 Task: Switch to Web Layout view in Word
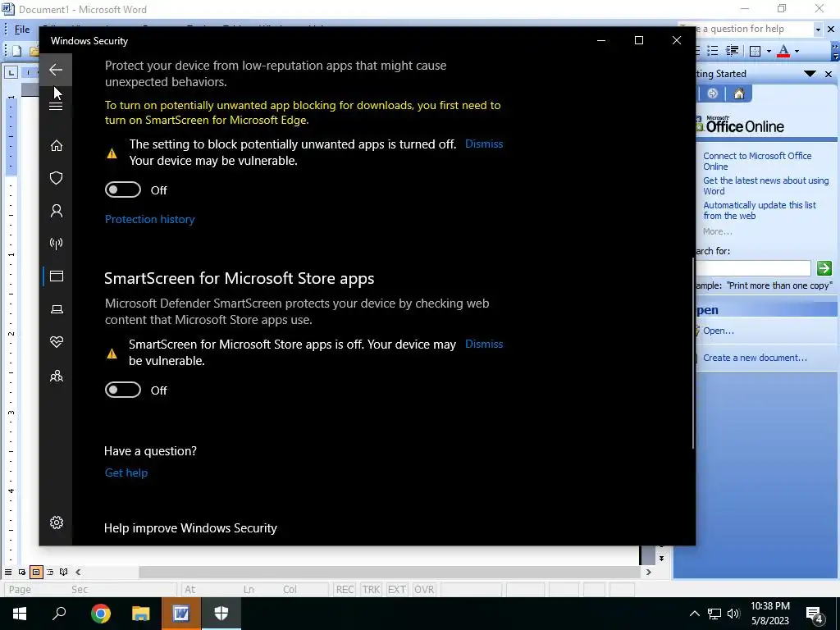(x=22, y=572)
